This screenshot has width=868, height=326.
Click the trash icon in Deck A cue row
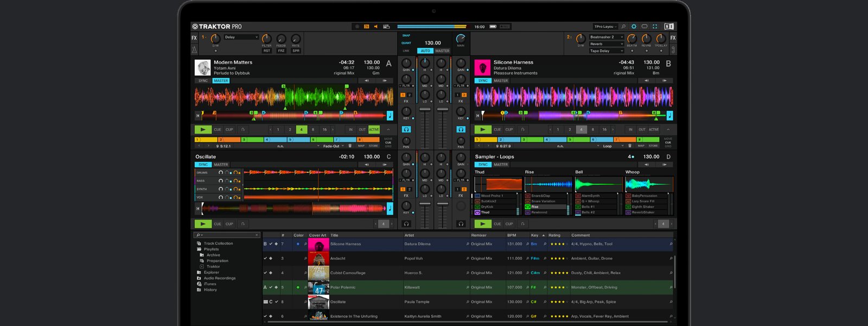tap(350, 146)
